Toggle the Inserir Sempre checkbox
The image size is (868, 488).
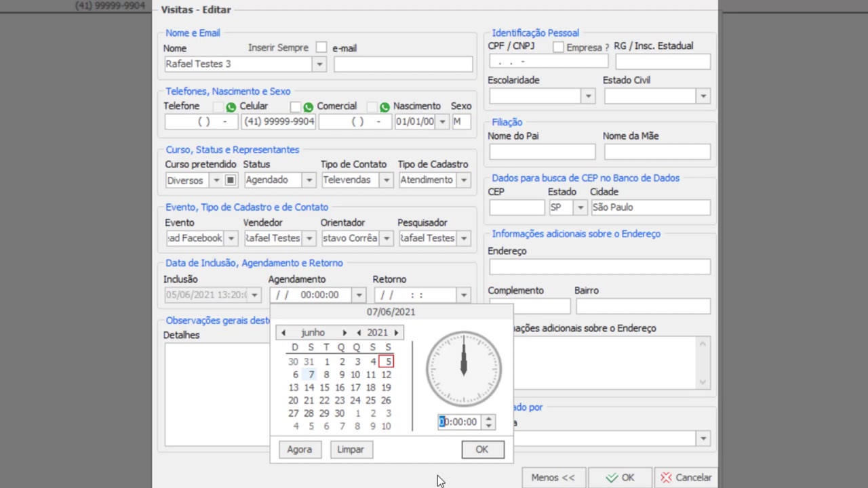321,47
